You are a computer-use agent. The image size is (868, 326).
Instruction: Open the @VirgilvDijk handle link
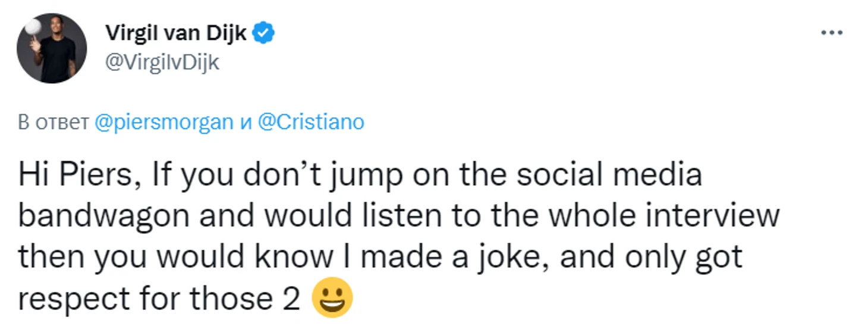[x=162, y=62]
